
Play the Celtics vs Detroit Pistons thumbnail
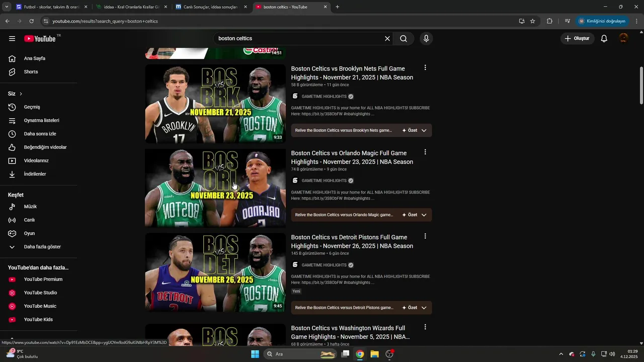[215, 273]
